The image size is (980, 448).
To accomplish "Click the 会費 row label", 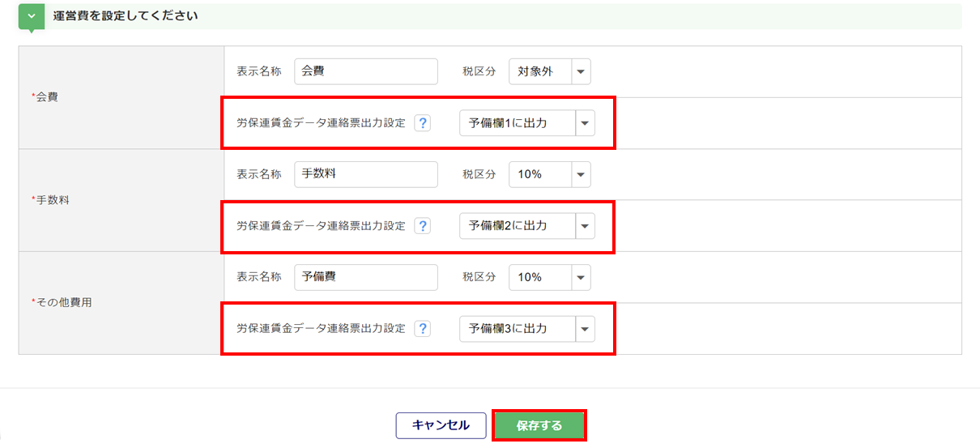I will pos(47,97).
